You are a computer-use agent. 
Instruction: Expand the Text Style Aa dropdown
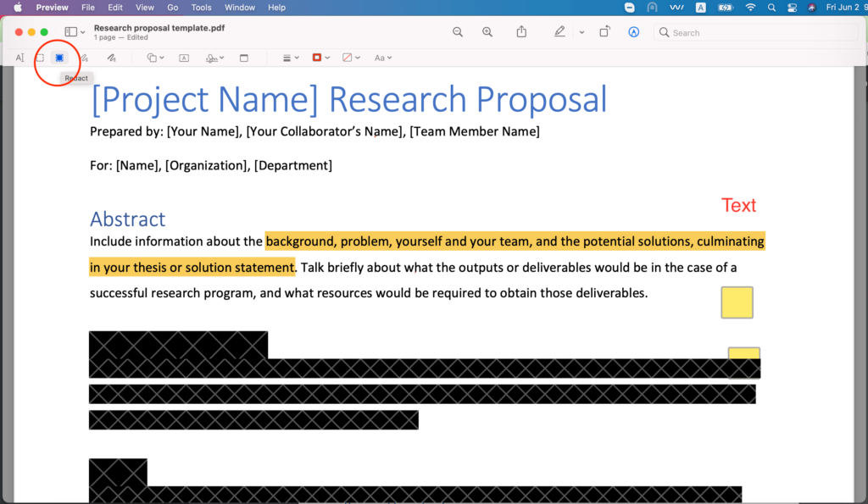point(383,58)
